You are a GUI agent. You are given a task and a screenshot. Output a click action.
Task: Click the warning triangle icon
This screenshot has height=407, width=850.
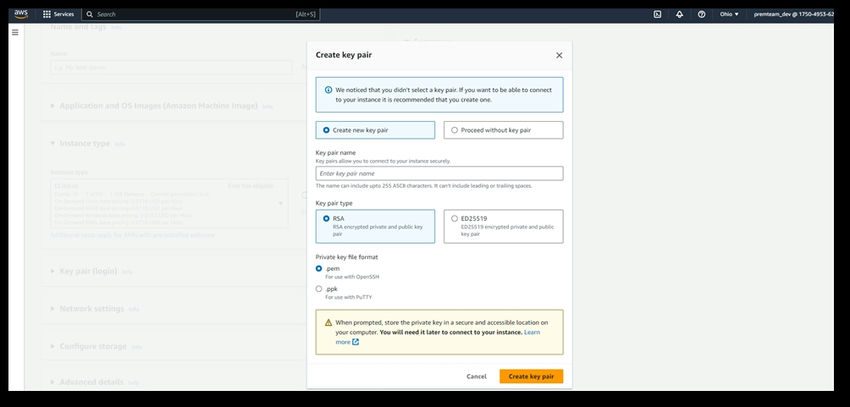point(329,322)
